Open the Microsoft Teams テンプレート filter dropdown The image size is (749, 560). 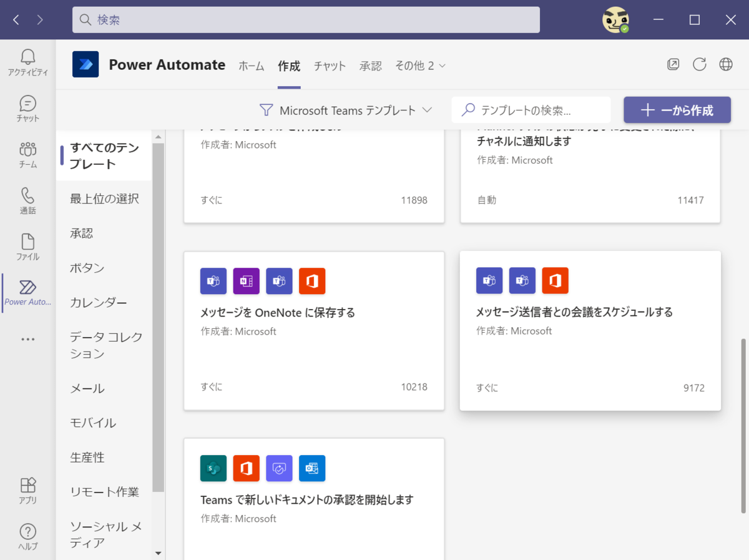[346, 110]
